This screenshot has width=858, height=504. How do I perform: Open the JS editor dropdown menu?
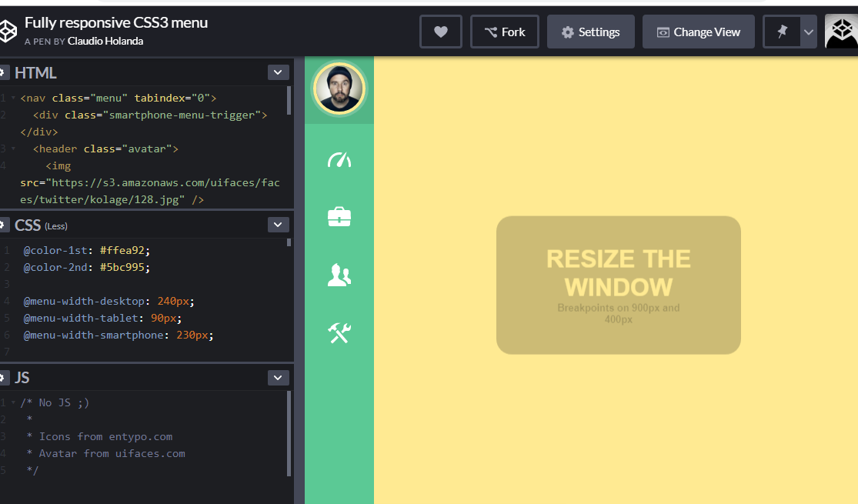pyautogui.click(x=278, y=378)
